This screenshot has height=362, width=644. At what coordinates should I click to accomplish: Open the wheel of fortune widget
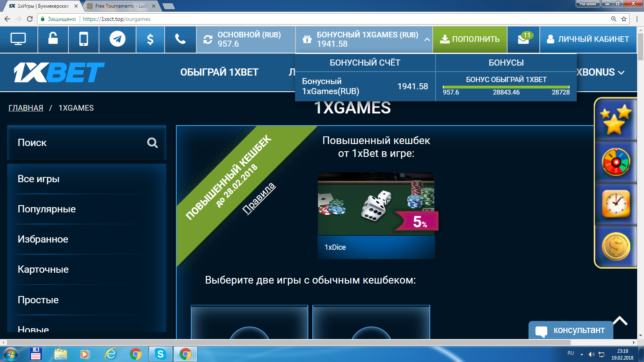click(616, 162)
